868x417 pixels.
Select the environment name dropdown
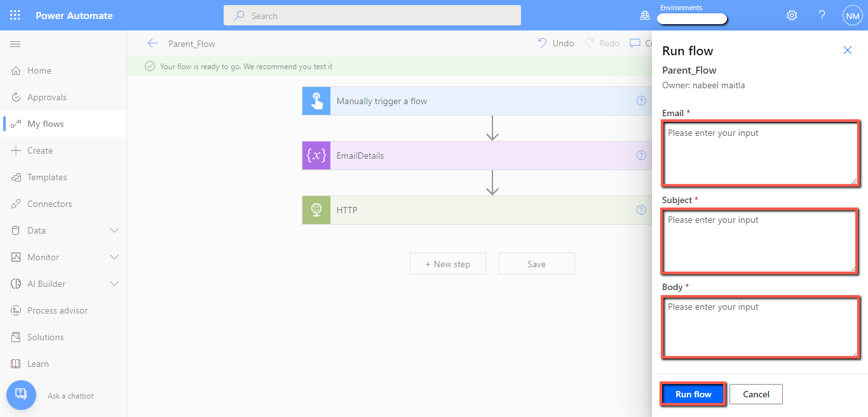click(x=692, y=19)
